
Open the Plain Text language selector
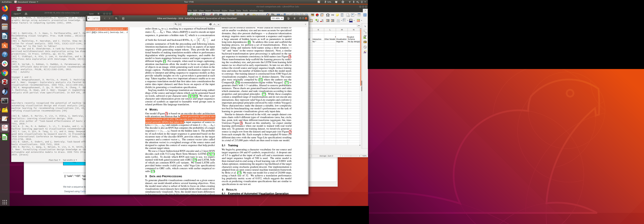point(54,160)
